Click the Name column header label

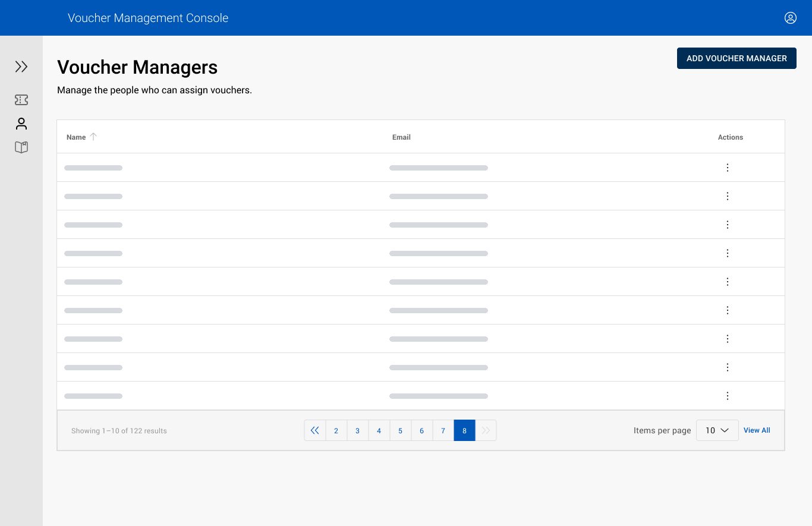click(76, 137)
